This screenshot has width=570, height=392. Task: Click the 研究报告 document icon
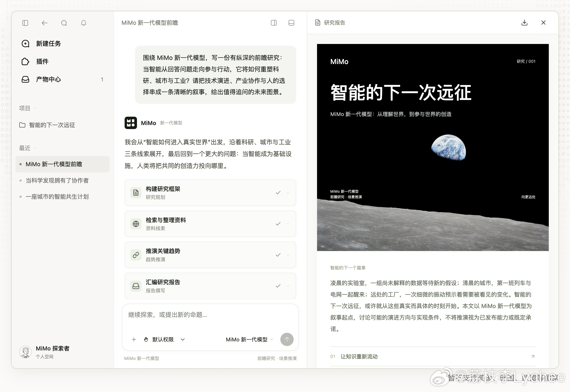(317, 23)
